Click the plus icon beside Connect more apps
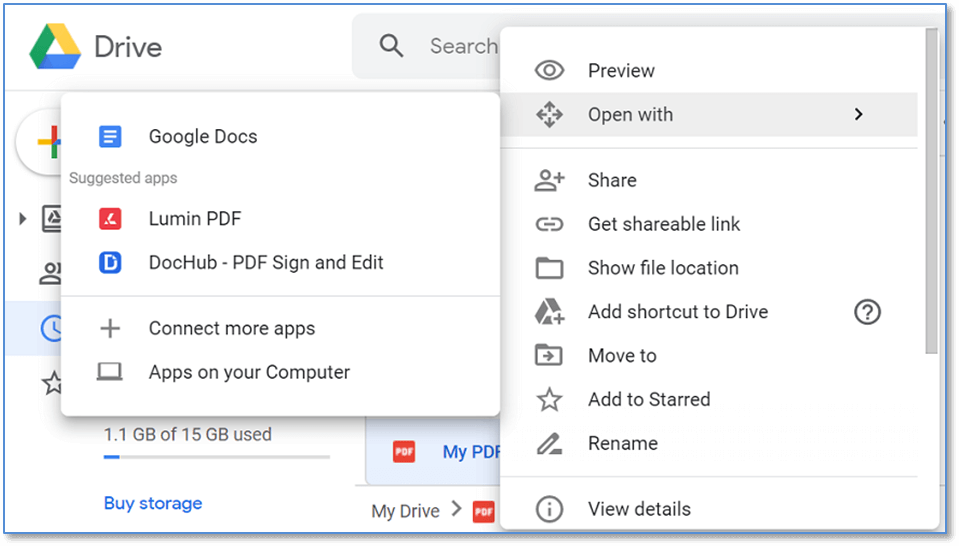 (110, 328)
